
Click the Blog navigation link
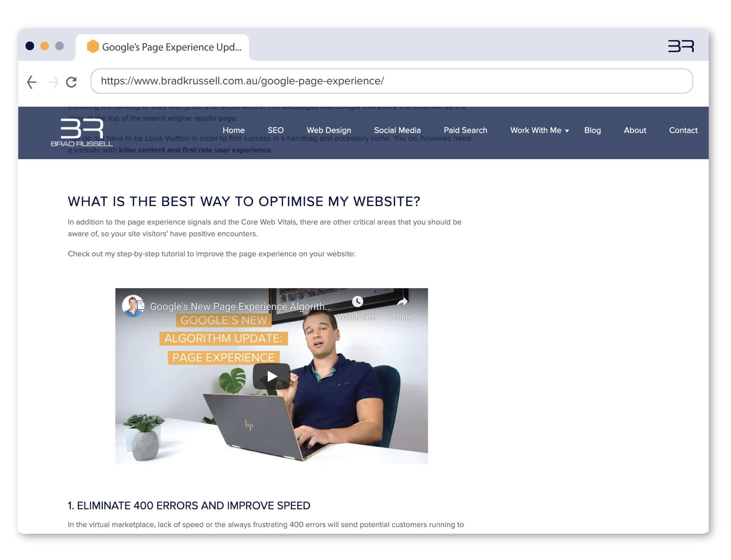point(592,131)
